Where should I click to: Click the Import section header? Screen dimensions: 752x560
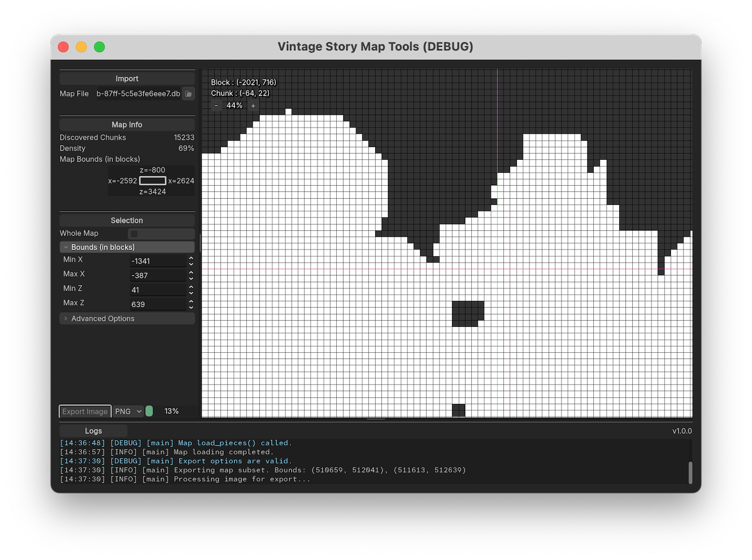point(127,78)
